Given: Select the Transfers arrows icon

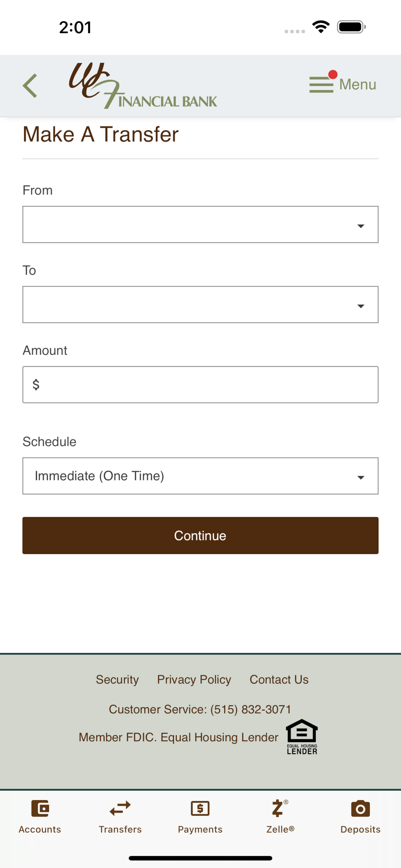Looking at the screenshot, I should [120, 808].
